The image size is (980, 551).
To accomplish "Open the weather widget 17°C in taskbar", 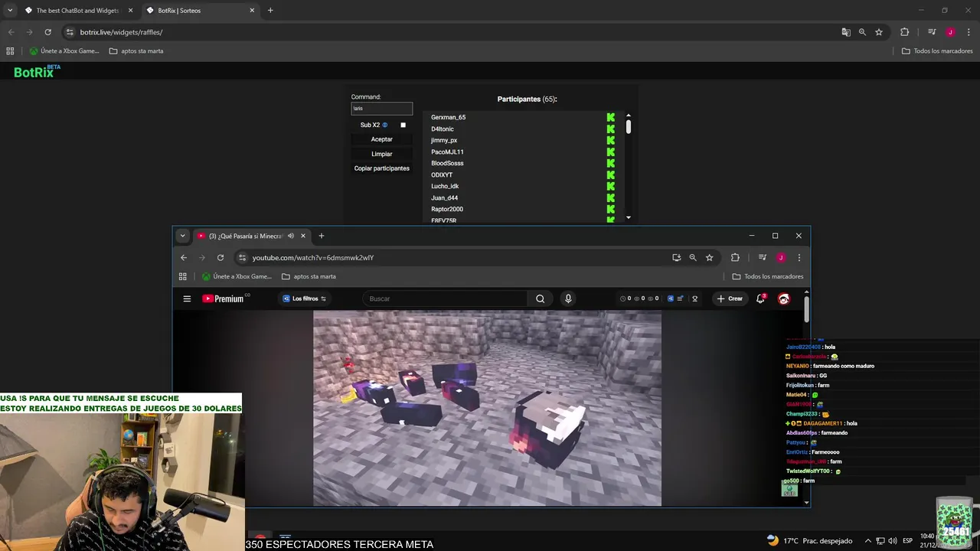I will coord(808,541).
